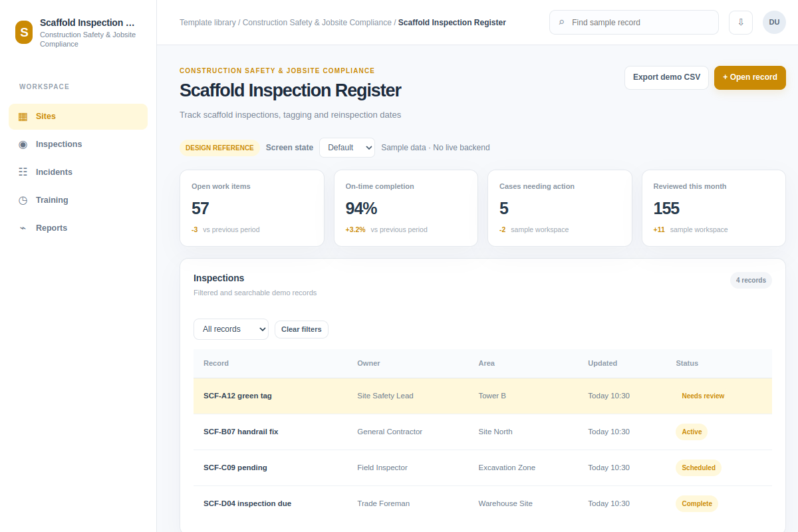This screenshot has width=798, height=532.
Task: Click the Export demo CSV button
Action: point(666,77)
